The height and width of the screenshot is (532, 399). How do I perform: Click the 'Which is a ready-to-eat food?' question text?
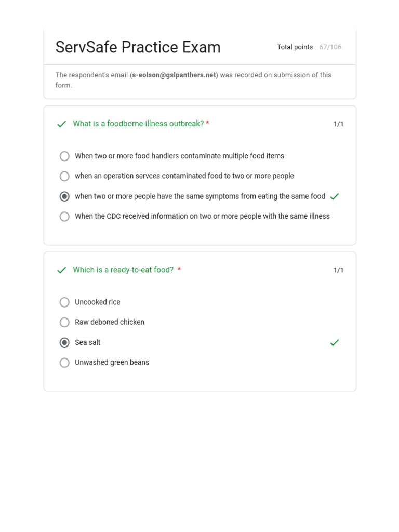coord(123,270)
